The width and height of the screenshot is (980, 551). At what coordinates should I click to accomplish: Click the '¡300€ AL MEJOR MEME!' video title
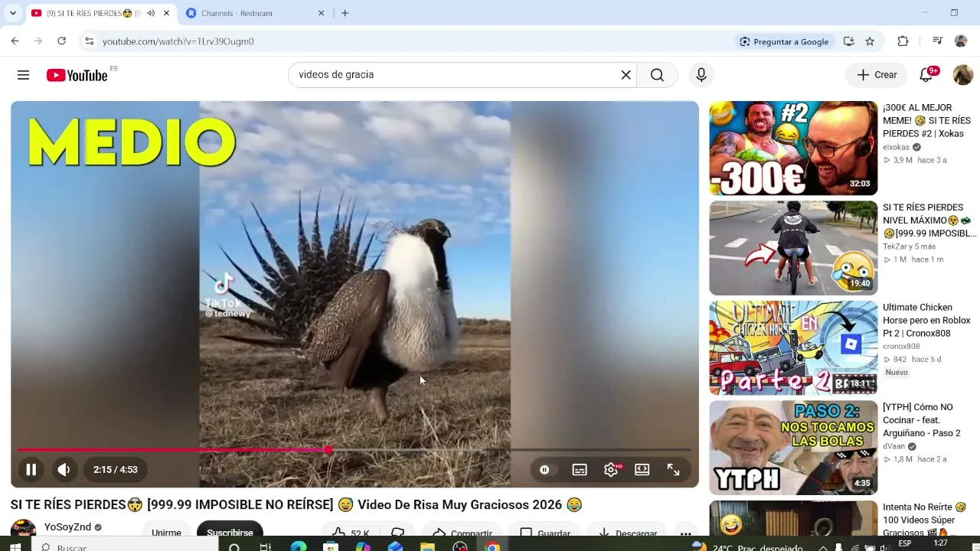pos(926,121)
